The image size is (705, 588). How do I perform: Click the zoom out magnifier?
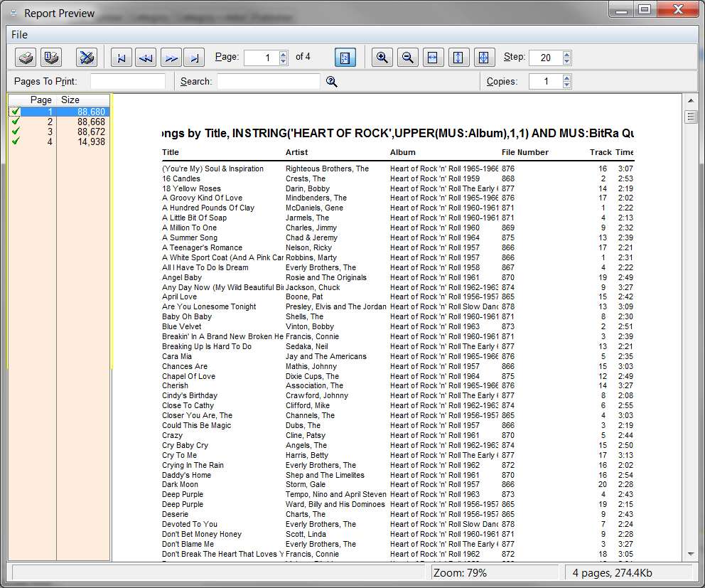click(408, 58)
